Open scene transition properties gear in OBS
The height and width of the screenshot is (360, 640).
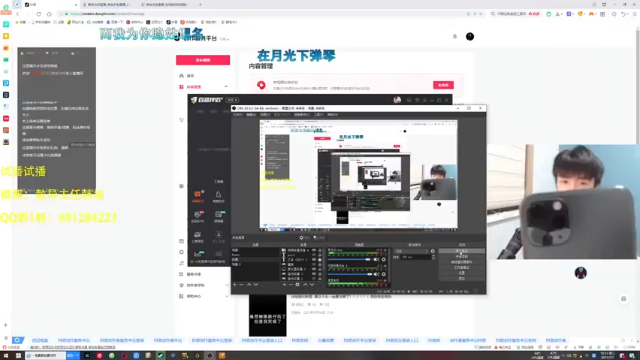point(433,251)
